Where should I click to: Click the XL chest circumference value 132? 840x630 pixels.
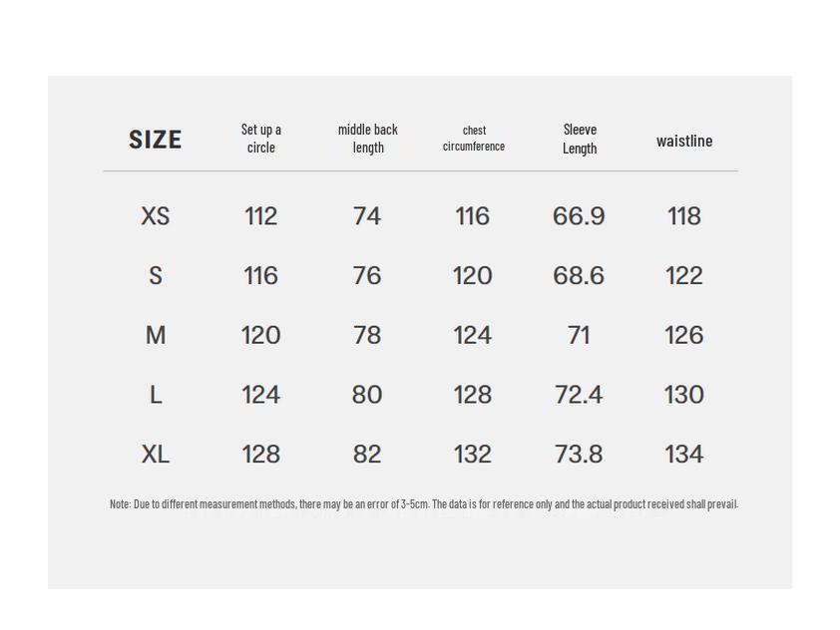(x=473, y=455)
